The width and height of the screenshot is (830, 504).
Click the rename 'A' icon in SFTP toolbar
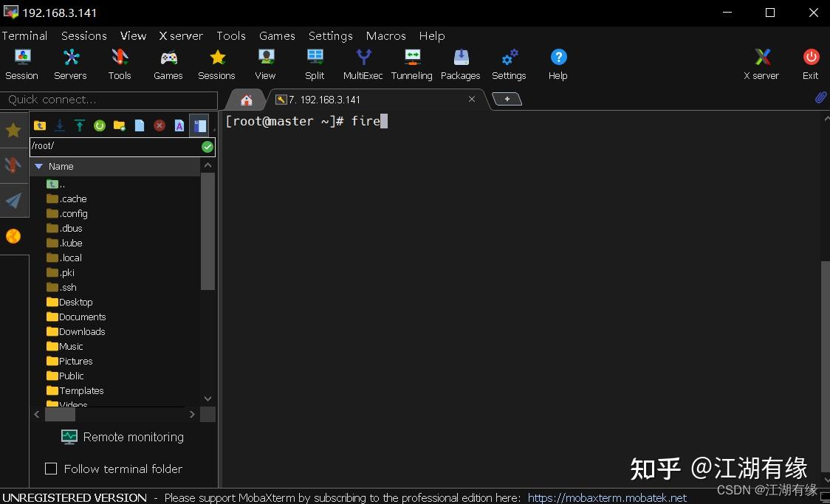coord(179,125)
